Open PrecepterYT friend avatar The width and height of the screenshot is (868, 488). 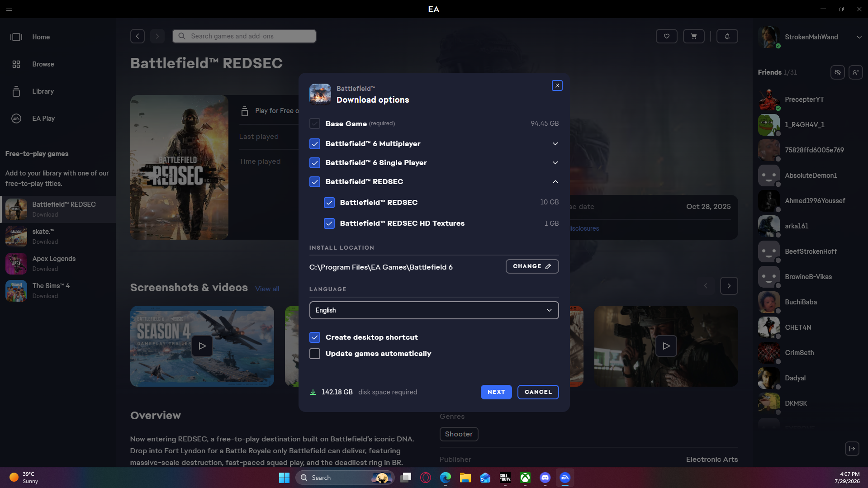coord(768,99)
